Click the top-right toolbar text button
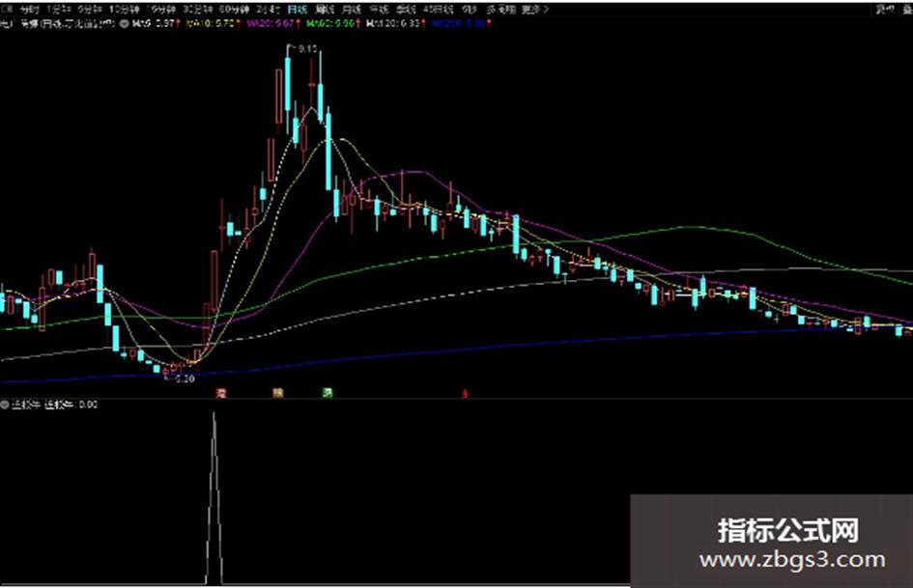Screen dimensions: 913x588 [886, 10]
